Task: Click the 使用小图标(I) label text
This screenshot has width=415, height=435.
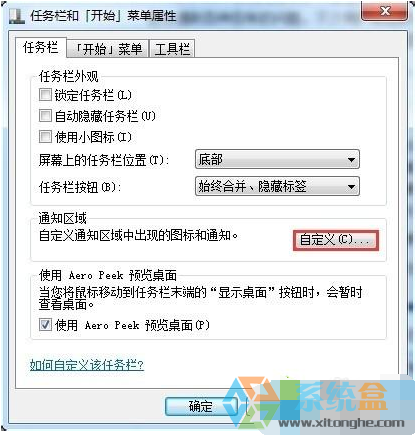Action: [93, 137]
